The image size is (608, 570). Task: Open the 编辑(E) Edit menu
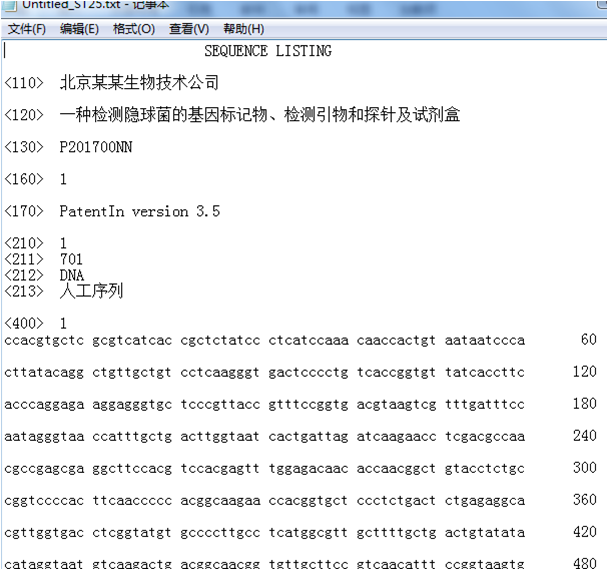point(79,29)
